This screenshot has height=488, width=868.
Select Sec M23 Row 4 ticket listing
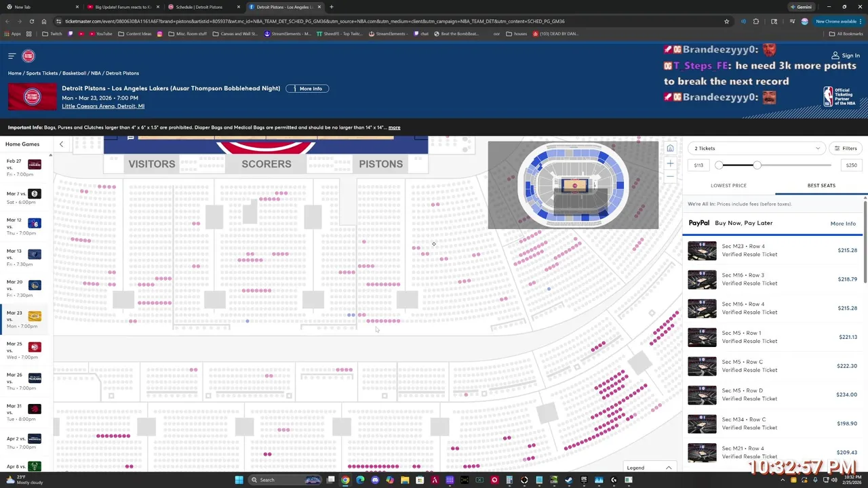click(773, 250)
